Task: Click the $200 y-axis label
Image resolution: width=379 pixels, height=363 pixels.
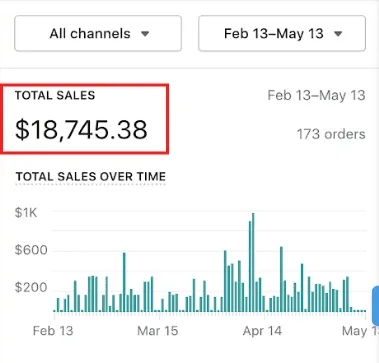Action: [x=31, y=287]
